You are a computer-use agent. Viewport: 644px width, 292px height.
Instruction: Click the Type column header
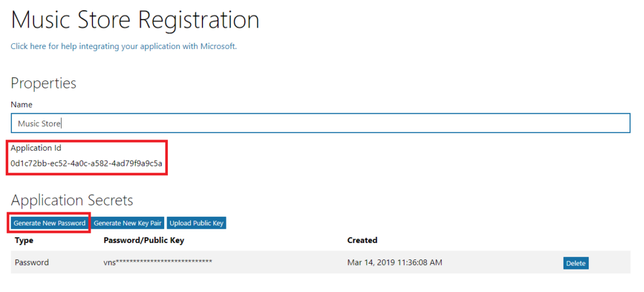pyautogui.click(x=24, y=241)
